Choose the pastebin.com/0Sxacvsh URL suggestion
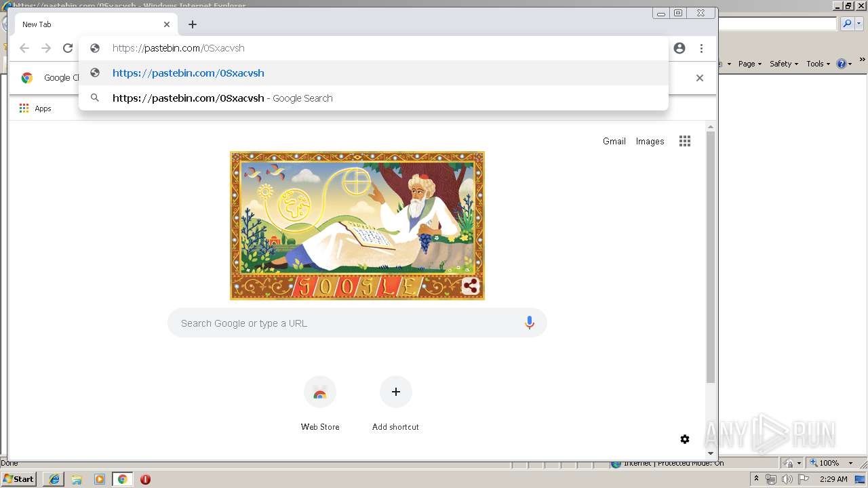Image resolution: width=868 pixels, height=488 pixels. (x=374, y=73)
